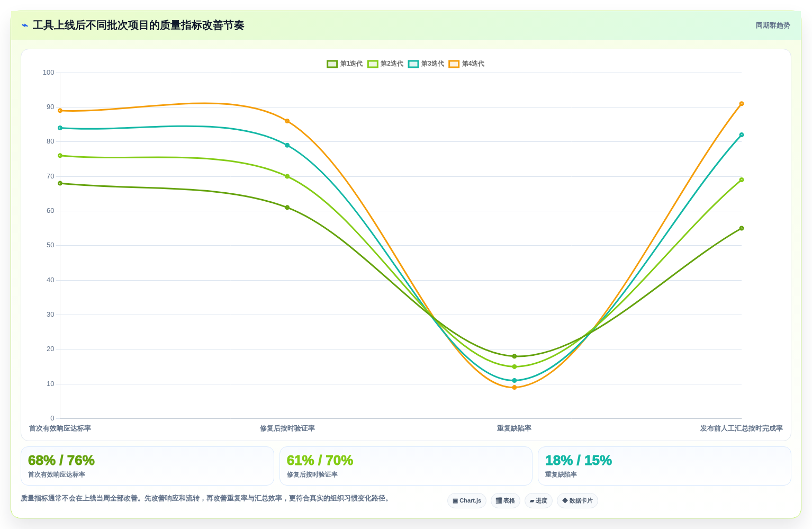The width and height of the screenshot is (812, 529).
Task: Click 第2迭代 point at 首次有效响应达标率
Action: point(60,156)
